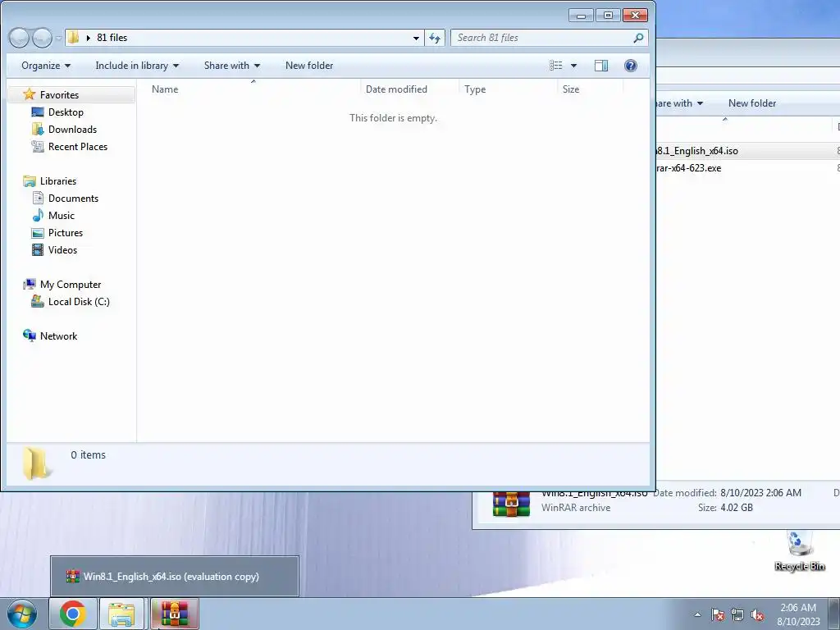Screen dimensions: 840x630
Task: Show hidden system tray icons arrow
Action: click(697, 614)
